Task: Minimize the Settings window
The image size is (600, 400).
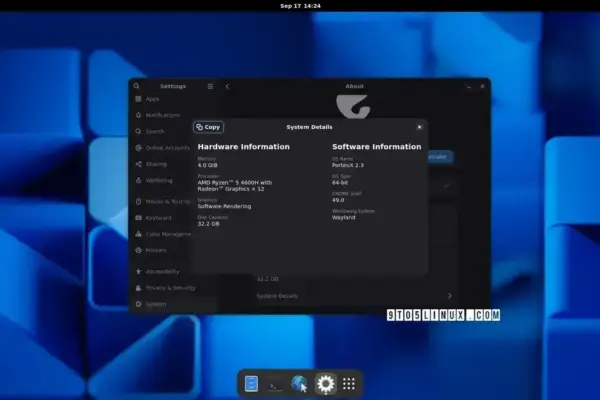Action: [469, 87]
